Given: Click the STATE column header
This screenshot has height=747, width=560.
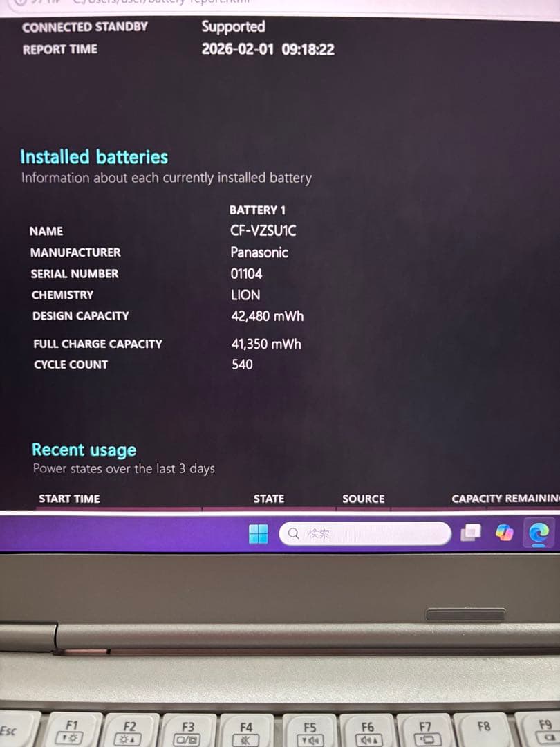Looking at the screenshot, I should point(268,498).
